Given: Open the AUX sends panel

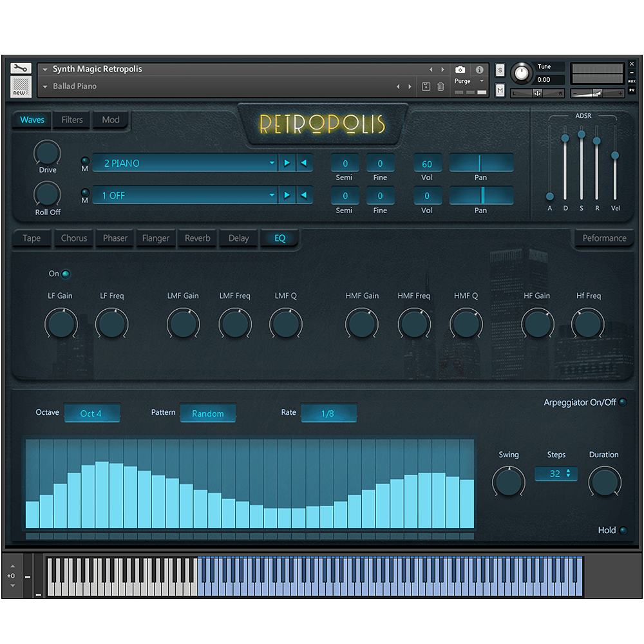Looking at the screenshot, I should click(x=632, y=81).
